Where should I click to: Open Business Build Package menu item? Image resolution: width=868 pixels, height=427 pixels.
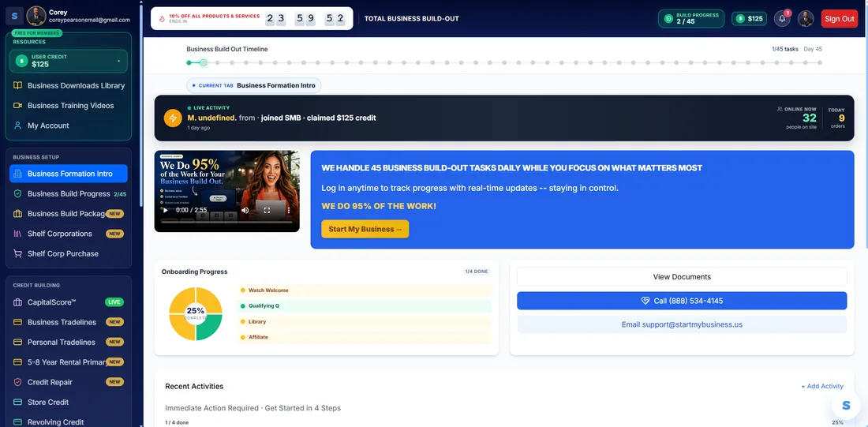69,214
